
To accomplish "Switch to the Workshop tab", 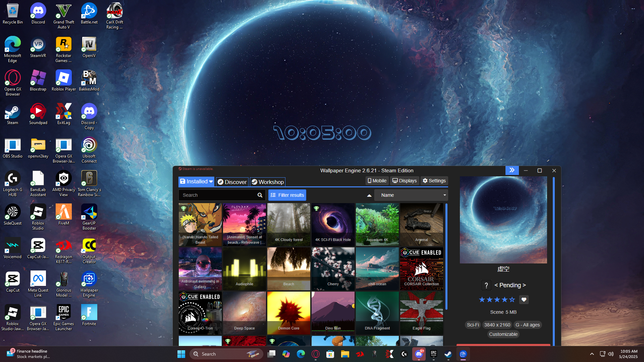I will (x=268, y=182).
